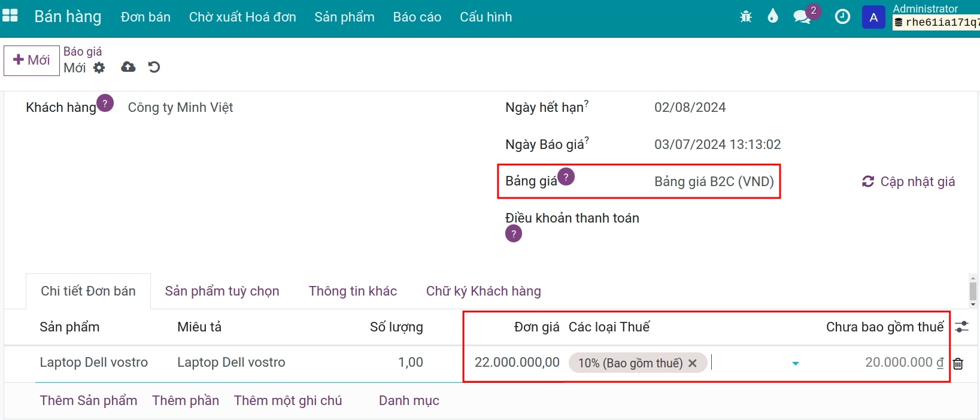Open the Đơn bán menu
This screenshot has height=420, width=980.
point(145,17)
